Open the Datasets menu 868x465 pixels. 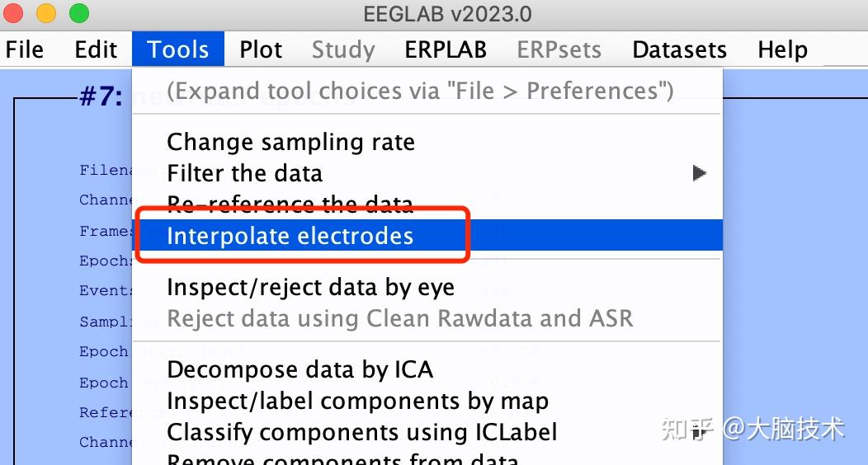point(679,49)
